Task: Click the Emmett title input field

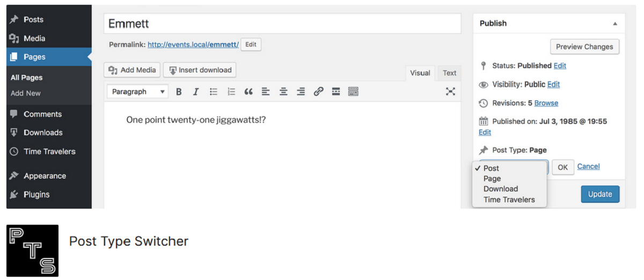Action: [282, 24]
